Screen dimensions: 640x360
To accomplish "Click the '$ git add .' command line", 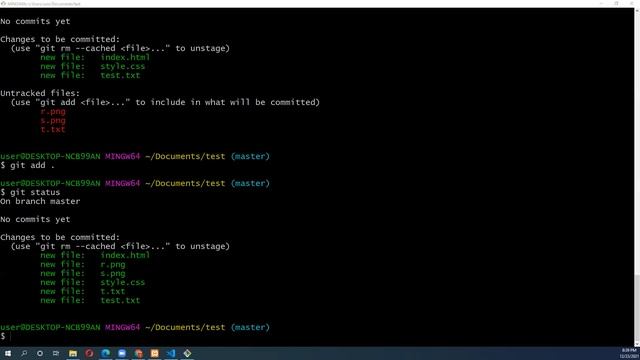I will pyautogui.click(x=27, y=165).
